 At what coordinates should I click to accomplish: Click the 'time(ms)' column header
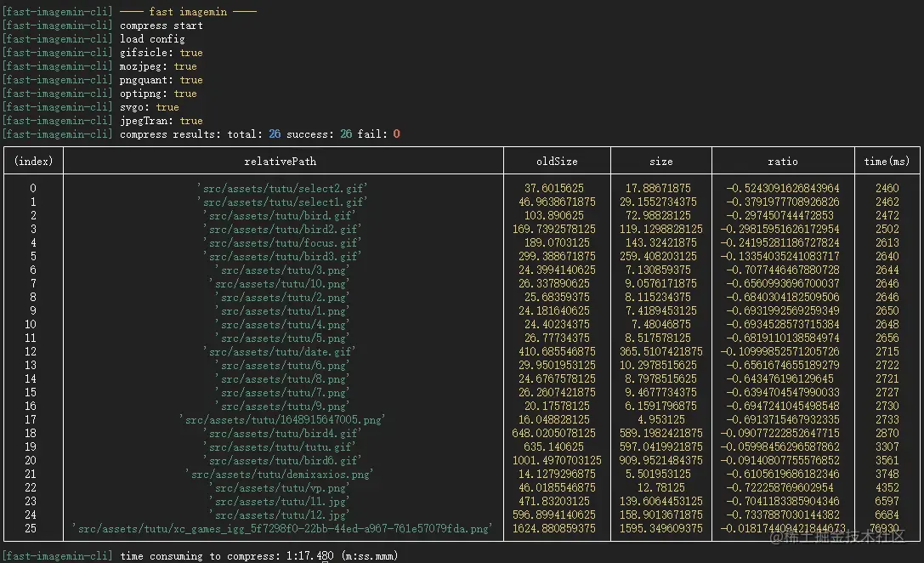click(x=887, y=161)
